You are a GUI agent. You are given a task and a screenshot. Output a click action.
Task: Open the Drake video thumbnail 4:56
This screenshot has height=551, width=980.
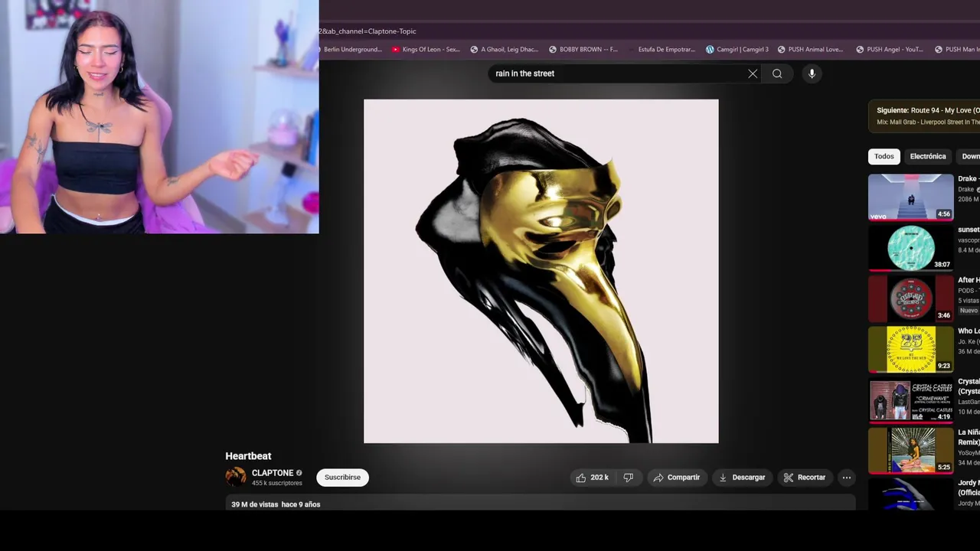tap(911, 197)
